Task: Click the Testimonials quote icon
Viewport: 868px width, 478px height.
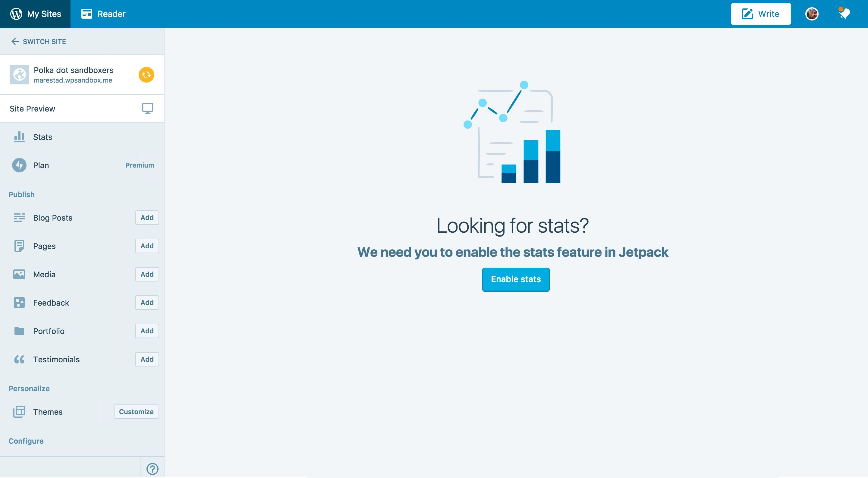Action: [x=19, y=359]
